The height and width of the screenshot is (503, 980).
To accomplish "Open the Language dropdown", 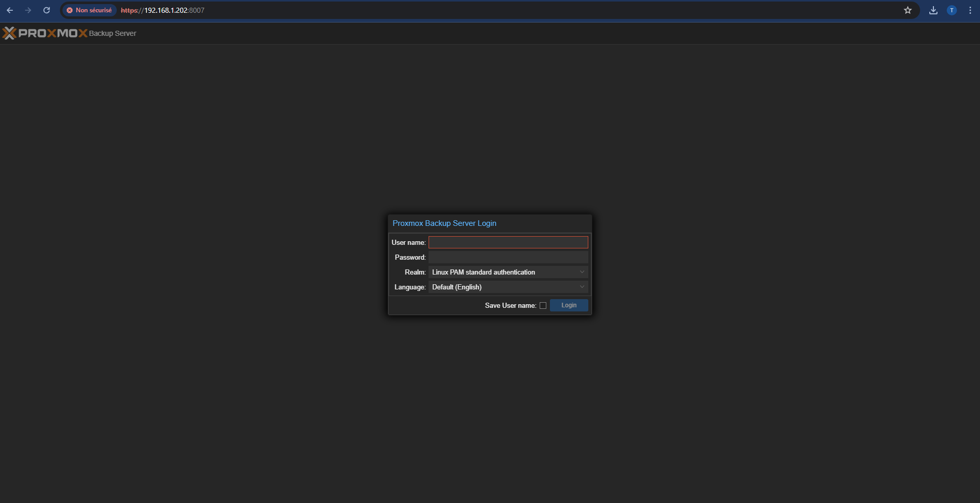I will click(x=508, y=287).
